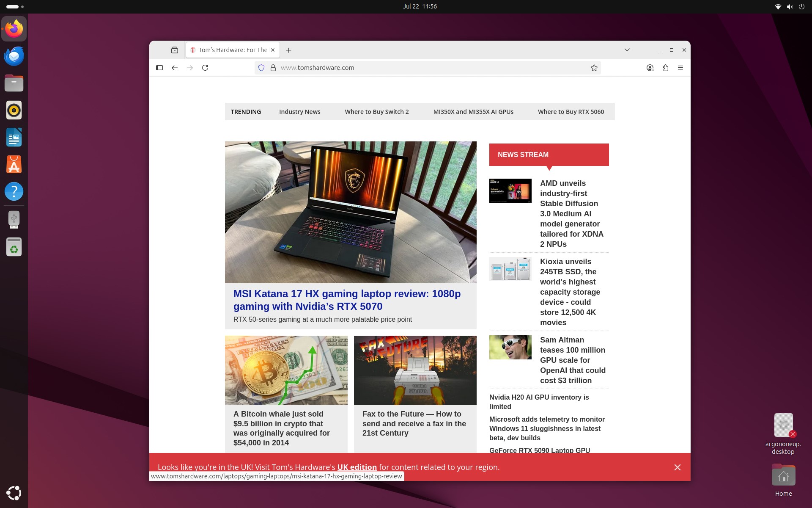Open system network status icon
Viewport: 812px width, 508px height.
[x=778, y=7]
